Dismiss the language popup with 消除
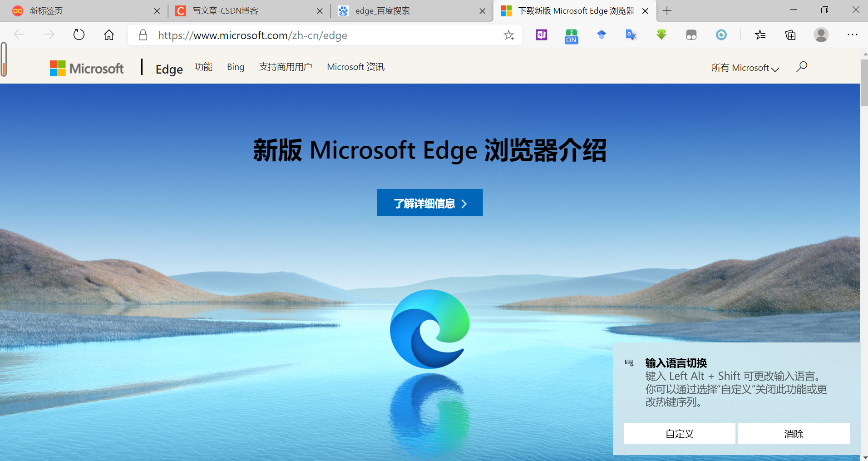The image size is (868, 461). (x=793, y=434)
